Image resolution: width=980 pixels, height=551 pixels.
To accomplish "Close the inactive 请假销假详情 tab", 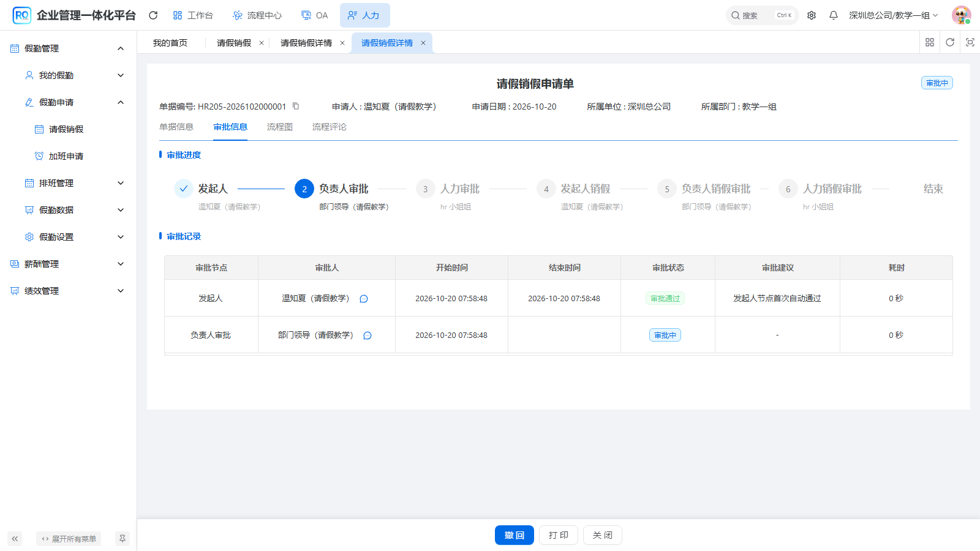I will tap(342, 43).
